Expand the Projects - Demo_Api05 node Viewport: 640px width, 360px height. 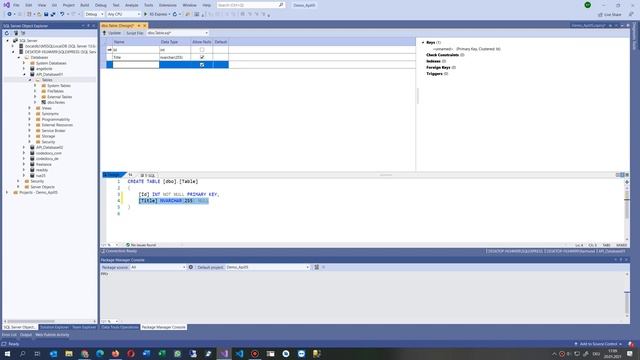tap(7, 192)
